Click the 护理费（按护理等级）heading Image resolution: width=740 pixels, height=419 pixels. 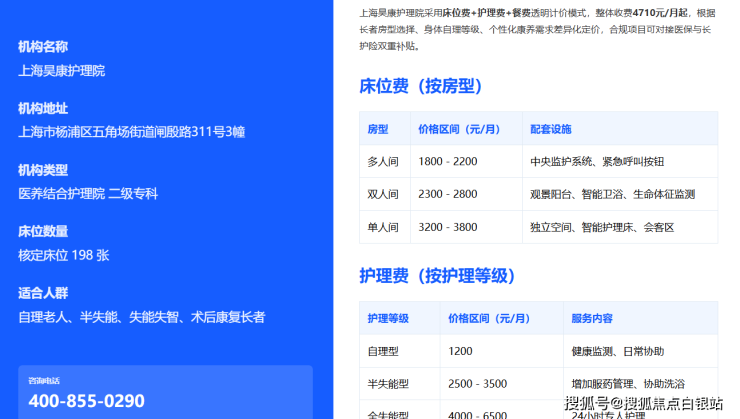[437, 276]
